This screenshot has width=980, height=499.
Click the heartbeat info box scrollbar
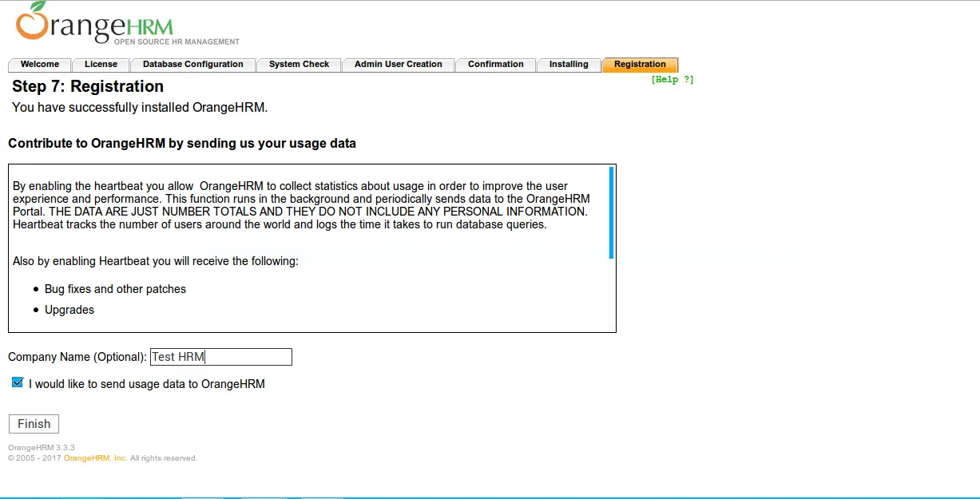click(611, 212)
